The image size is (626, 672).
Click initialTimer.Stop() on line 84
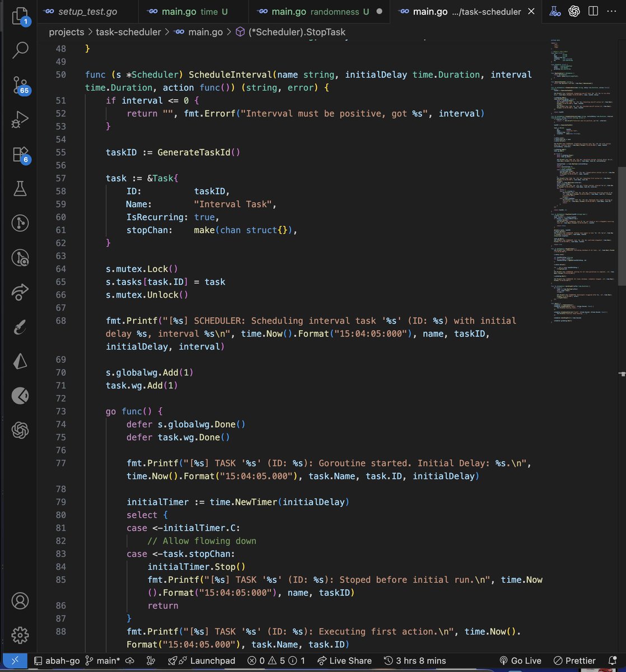pos(197,567)
